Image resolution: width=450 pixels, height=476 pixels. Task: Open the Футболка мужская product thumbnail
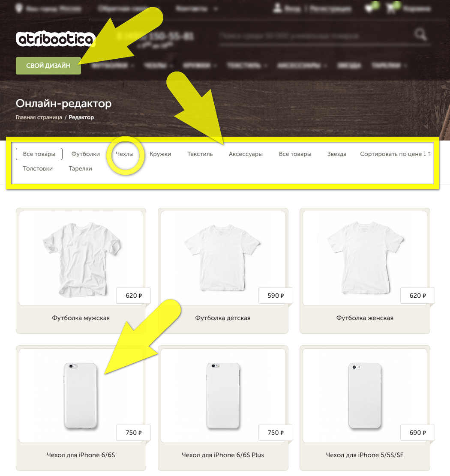(81, 258)
